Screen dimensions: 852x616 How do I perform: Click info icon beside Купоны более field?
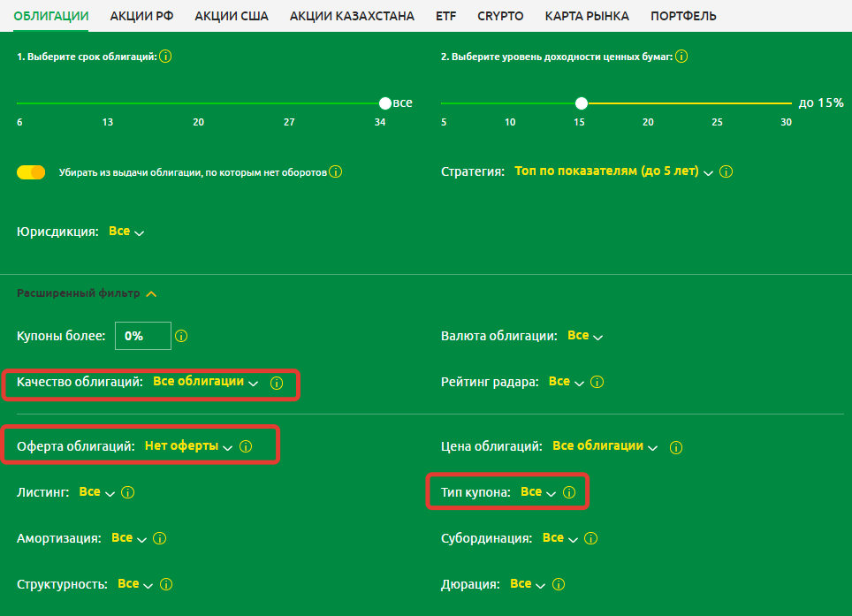(x=182, y=337)
